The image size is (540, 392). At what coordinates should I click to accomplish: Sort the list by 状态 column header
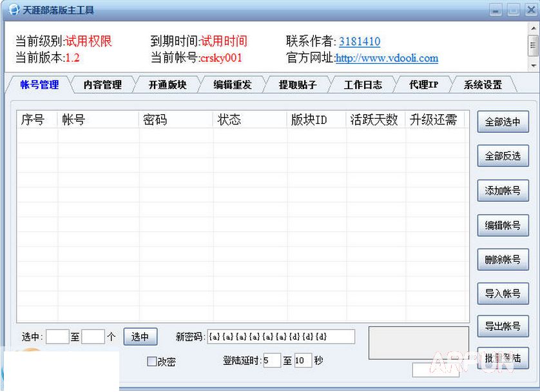click(x=249, y=119)
